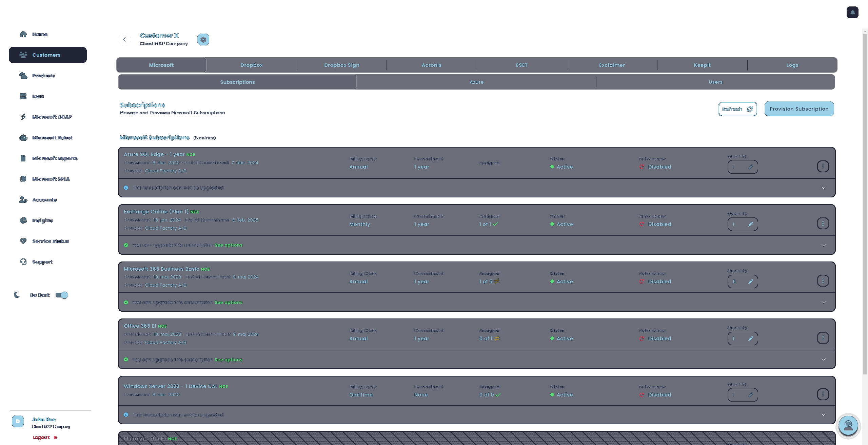Open more options for Azure SQL Edge

pos(823,166)
